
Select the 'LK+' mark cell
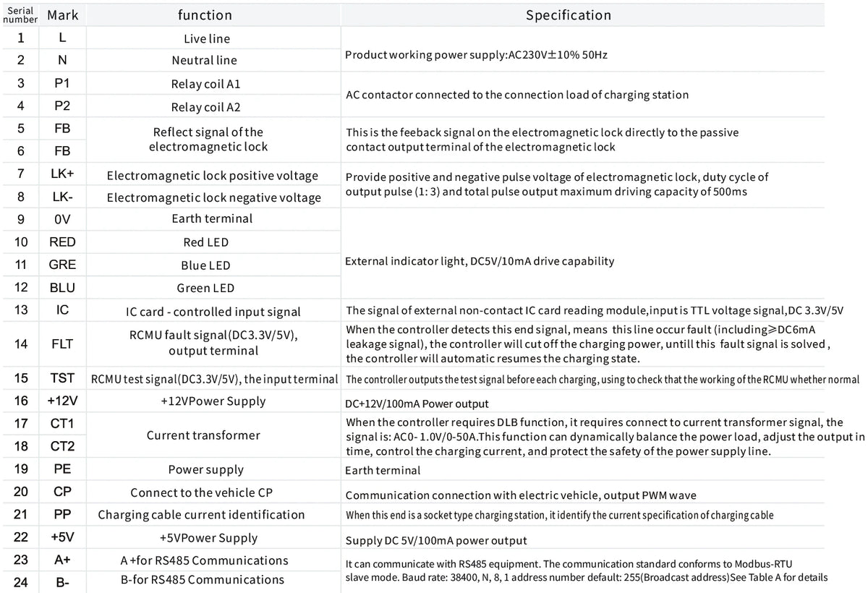point(62,174)
